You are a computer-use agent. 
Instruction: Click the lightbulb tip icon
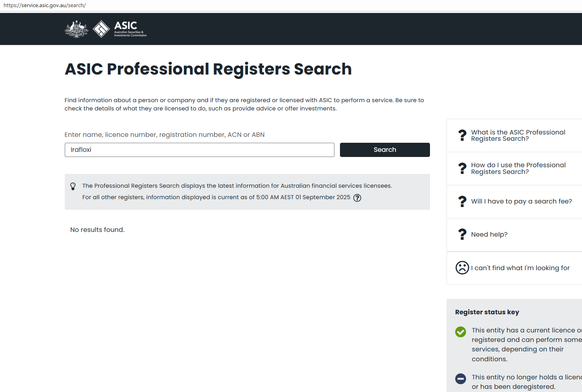point(73,186)
